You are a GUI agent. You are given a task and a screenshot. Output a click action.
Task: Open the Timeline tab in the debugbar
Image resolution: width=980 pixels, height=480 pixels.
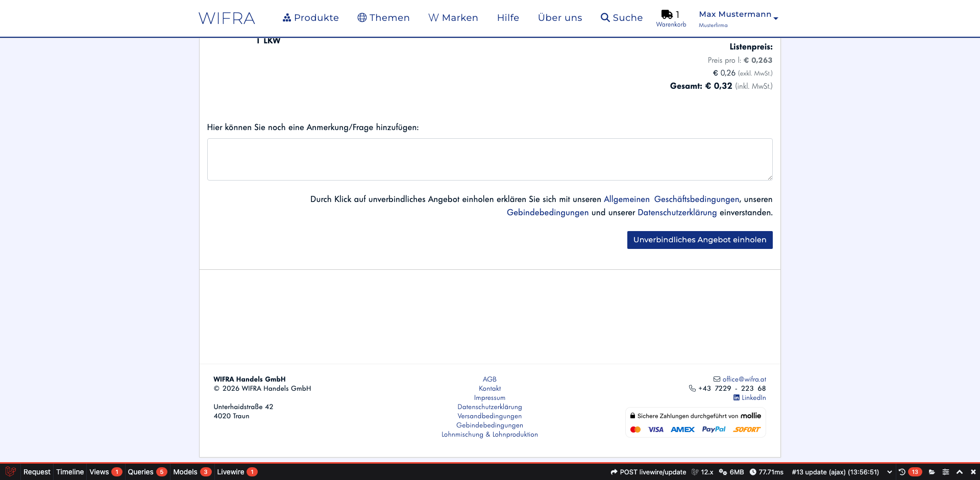click(x=70, y=472)
